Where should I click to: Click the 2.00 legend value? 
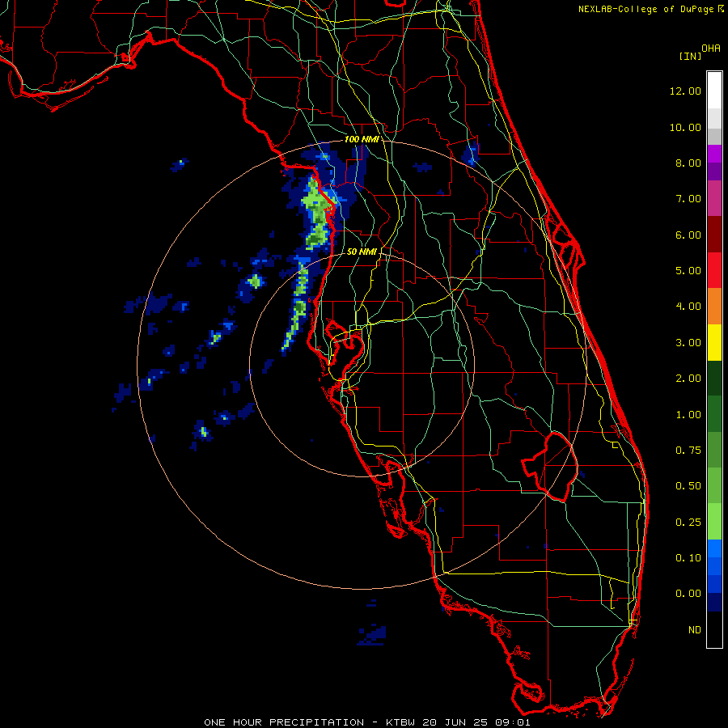(688, 379)
